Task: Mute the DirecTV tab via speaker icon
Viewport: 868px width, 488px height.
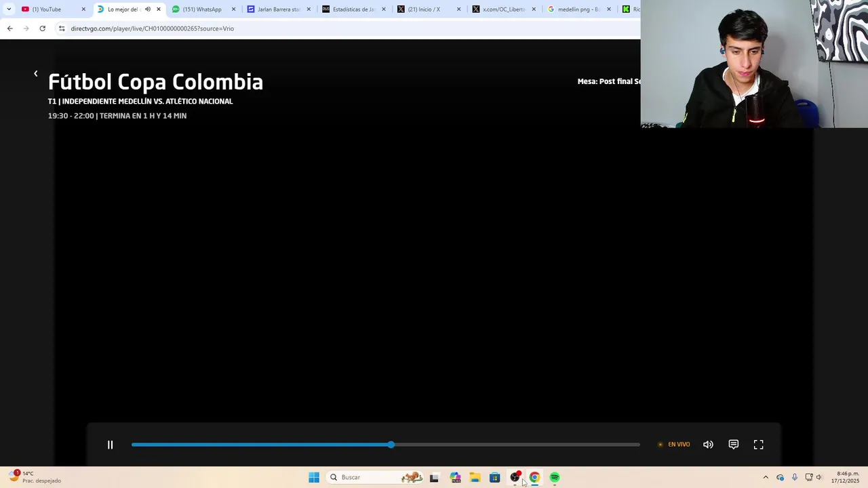Action: pos(148,9)
